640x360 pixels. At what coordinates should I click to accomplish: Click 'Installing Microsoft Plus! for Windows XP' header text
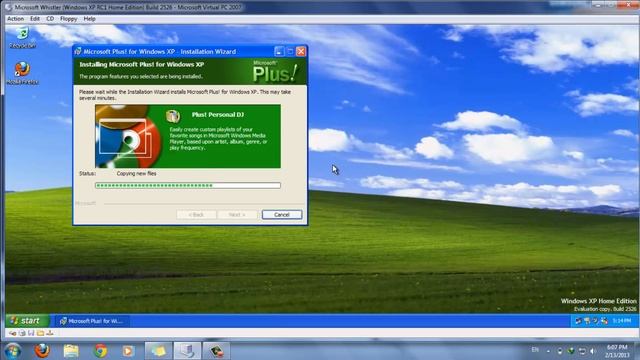tap(142, 64)
